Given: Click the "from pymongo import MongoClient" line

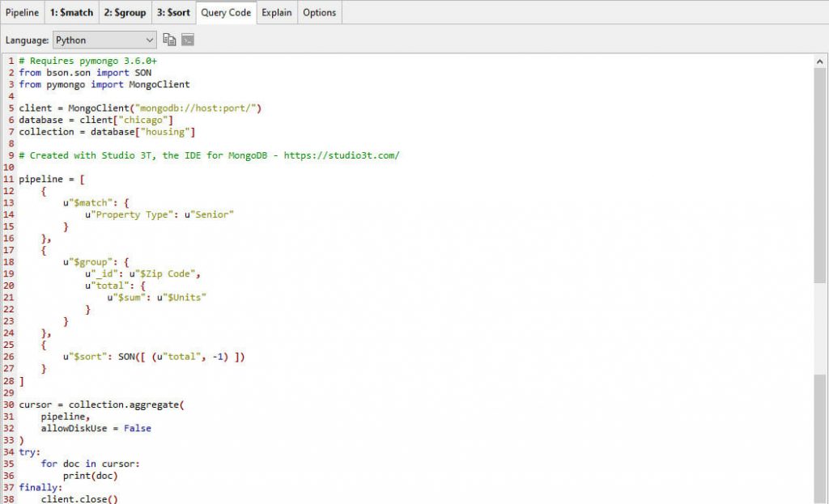Looking at the screenshot, I should (104, 84).
